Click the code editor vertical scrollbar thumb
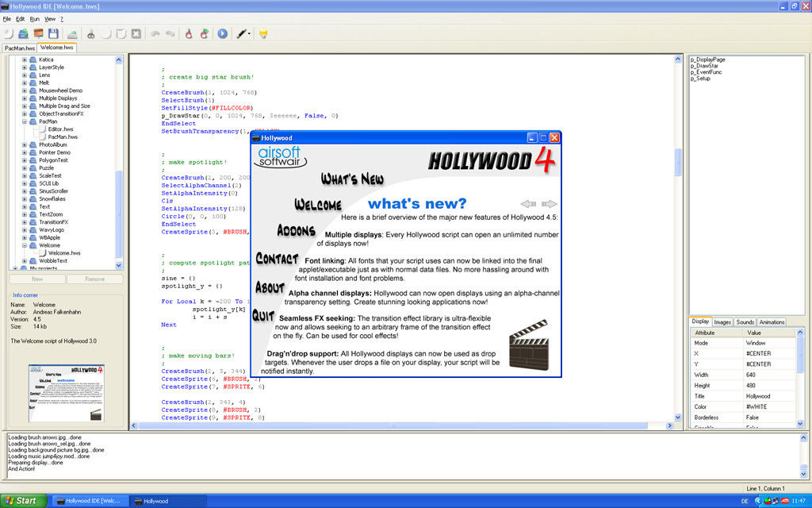 click(678, 162)
